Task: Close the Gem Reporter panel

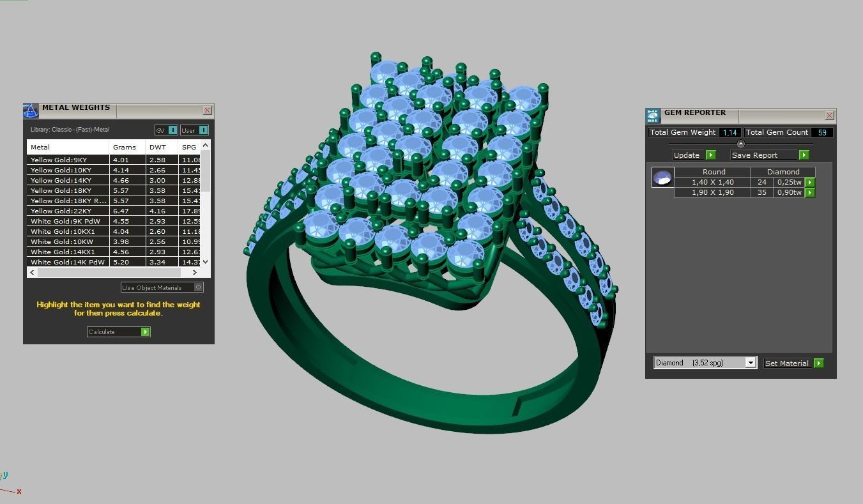Action: click(x=829, y=116)
